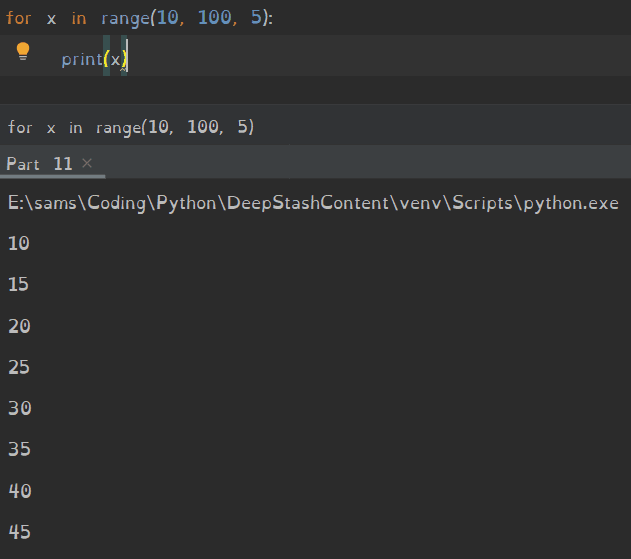This screenshot has height=559, width=631.
Task: Click output value 45 in console
Action: [x=19, y=532]
